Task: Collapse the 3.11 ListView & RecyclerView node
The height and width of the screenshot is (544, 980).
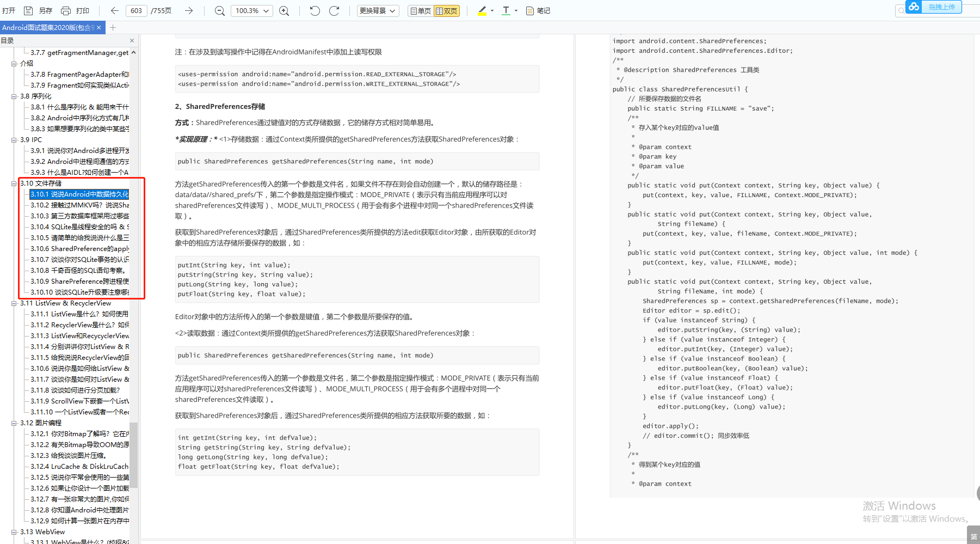Action: pos(14,303)
